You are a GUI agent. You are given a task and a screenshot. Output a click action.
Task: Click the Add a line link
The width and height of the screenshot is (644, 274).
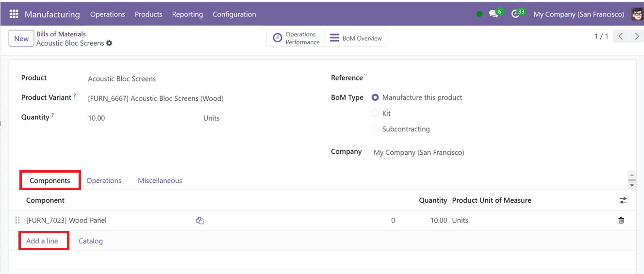click(x=42, y=241)
